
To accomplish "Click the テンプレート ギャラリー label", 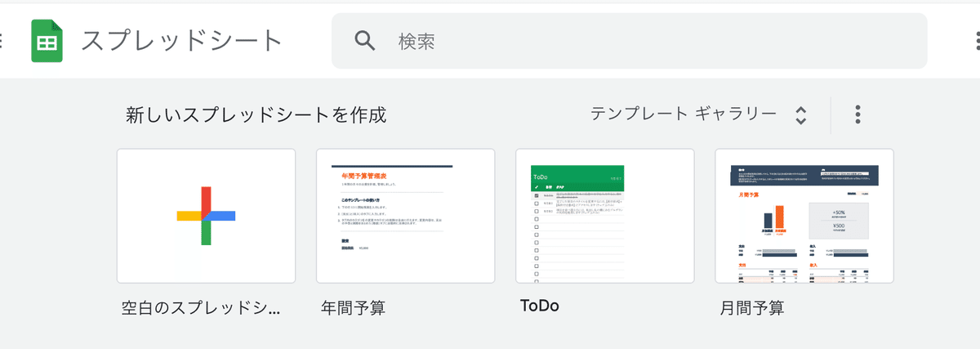I will (x=684, y=114).
